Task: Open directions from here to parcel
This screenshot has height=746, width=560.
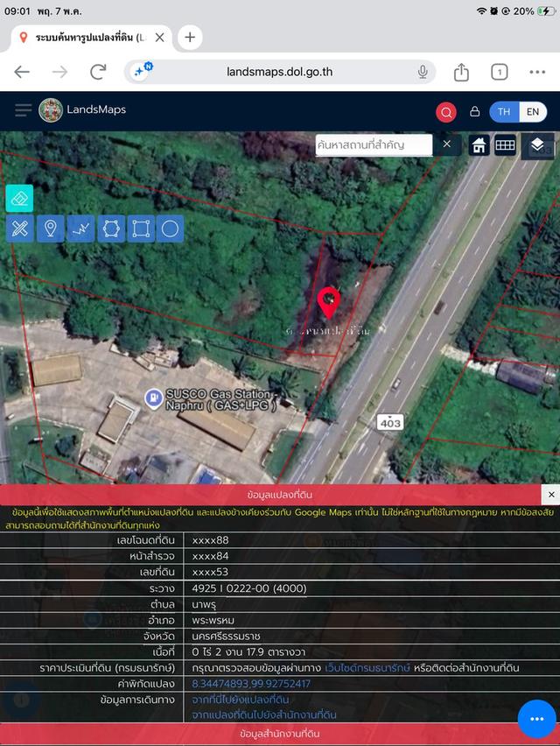Action: click(x=241, y=700)
